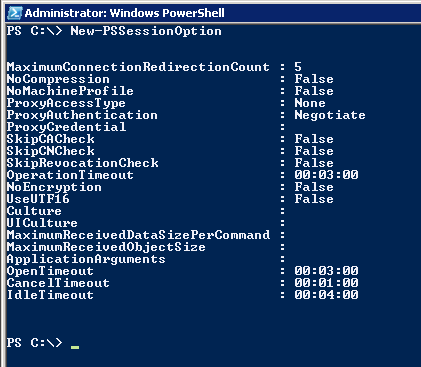Click the 'Negotiate' ProxyAuthentication value
Image resolution: width=421 pixels, height=367 pixels.
coord(330,115)
